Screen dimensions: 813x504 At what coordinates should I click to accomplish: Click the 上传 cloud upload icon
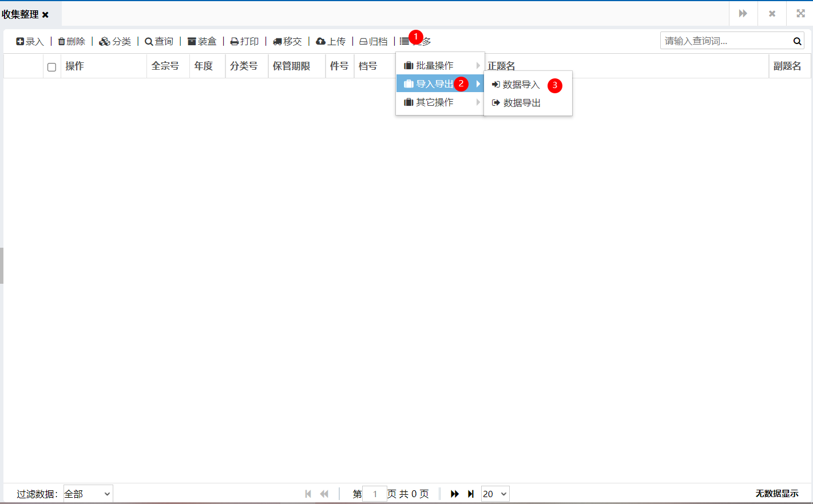(x=321, y=42)
